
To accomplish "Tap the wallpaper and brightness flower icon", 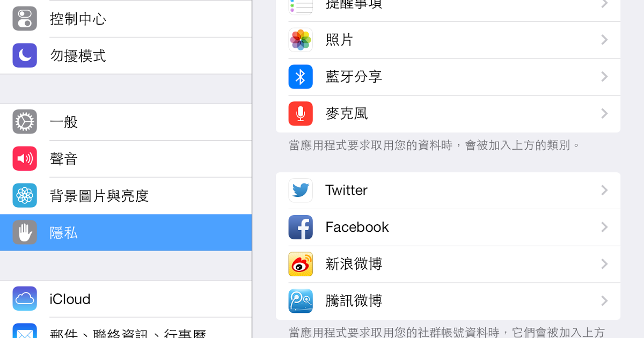I will 25,195.
